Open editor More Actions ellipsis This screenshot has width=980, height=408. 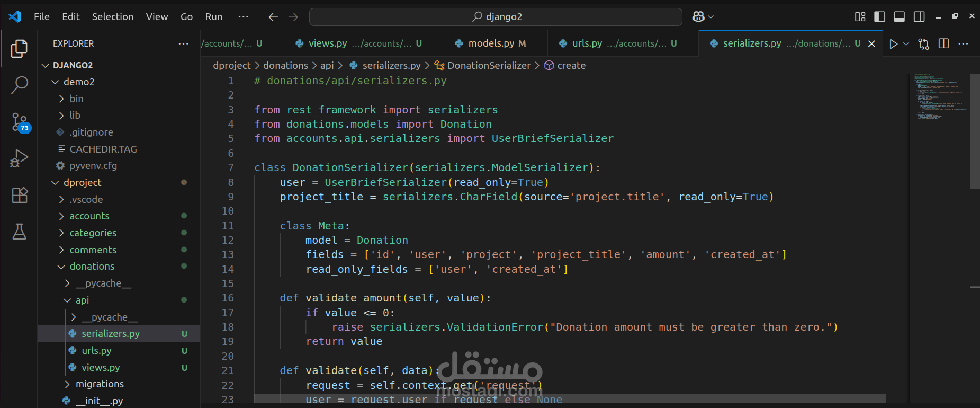(963, 43)
